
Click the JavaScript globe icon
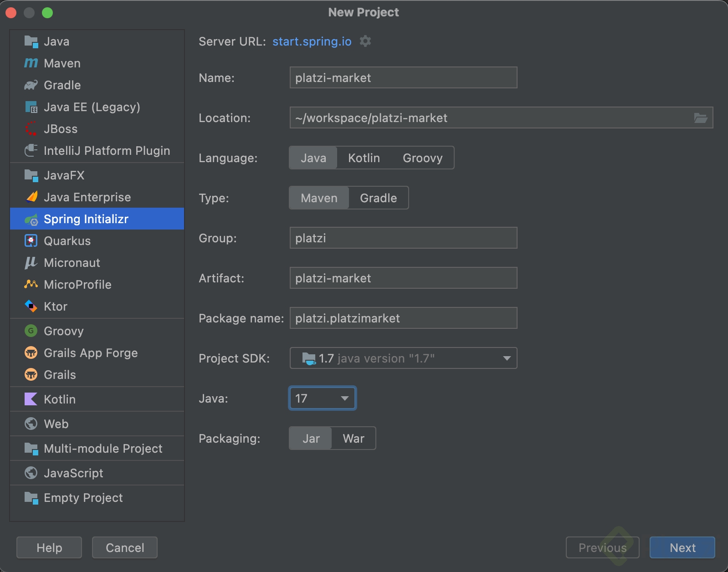tap(31, 473)
